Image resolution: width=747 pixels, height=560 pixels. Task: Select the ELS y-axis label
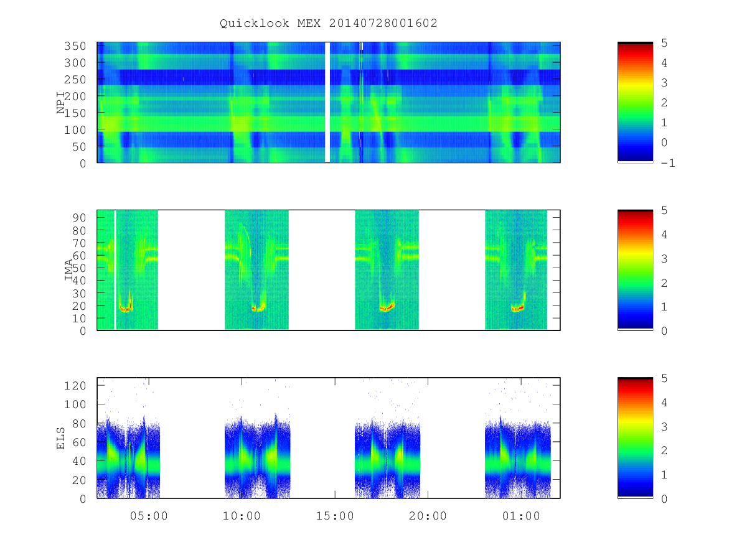61,438
